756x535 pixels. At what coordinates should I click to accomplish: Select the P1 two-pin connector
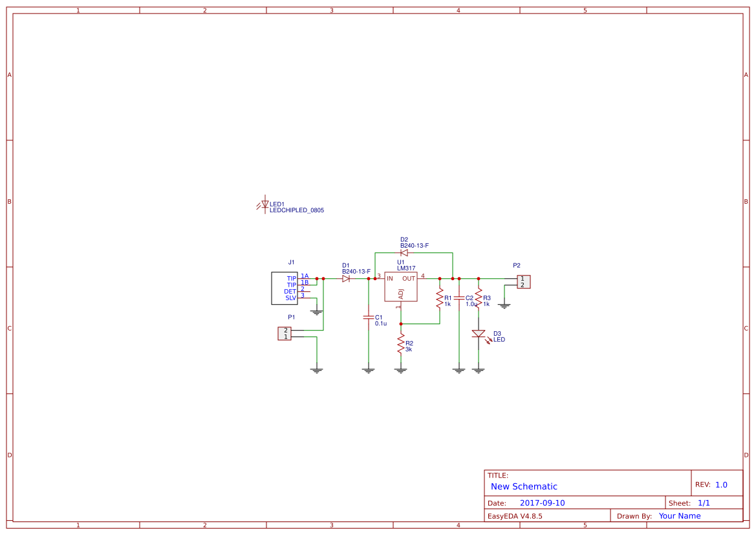click(283, 333)
